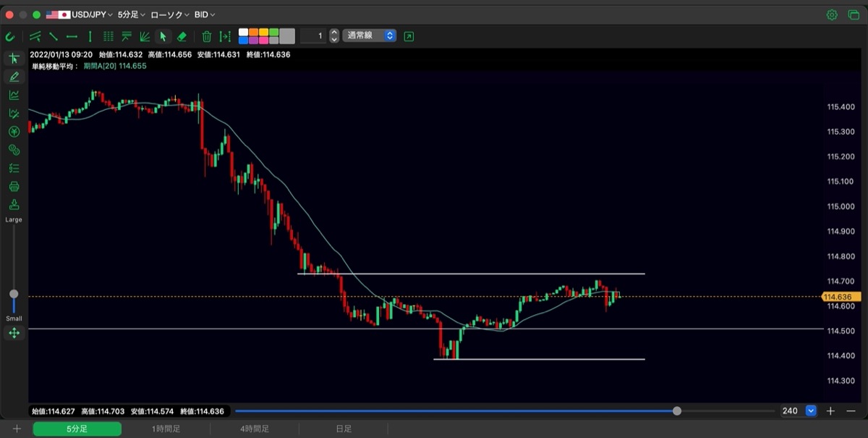
Task: Select the fan lines drawing tool
Action: pyautogui.click(x=145, y=35)
